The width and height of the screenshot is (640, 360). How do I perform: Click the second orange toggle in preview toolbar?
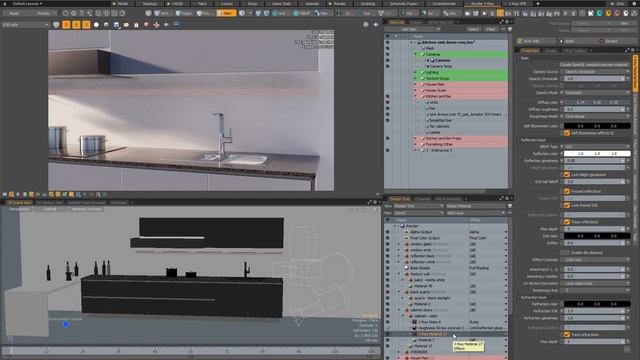coord(76,25)
